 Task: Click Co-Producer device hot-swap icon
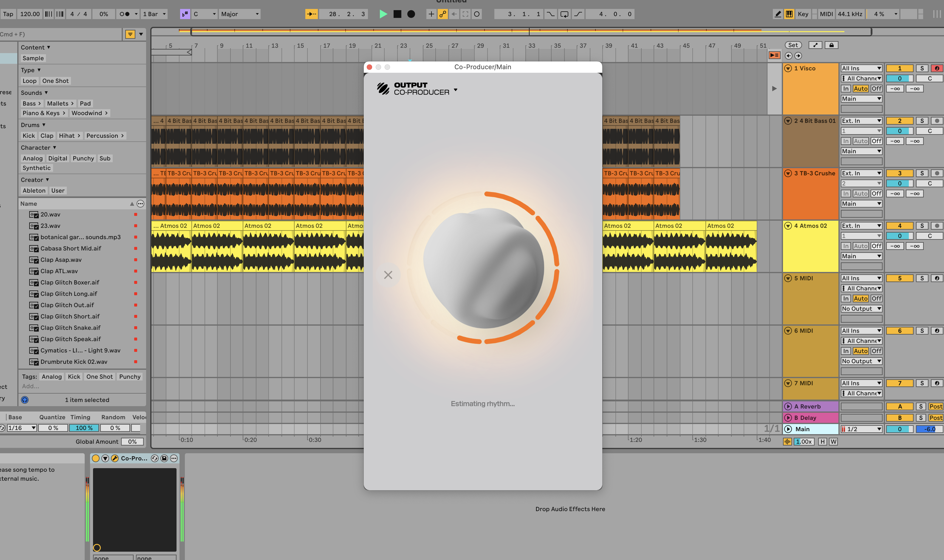154,458
